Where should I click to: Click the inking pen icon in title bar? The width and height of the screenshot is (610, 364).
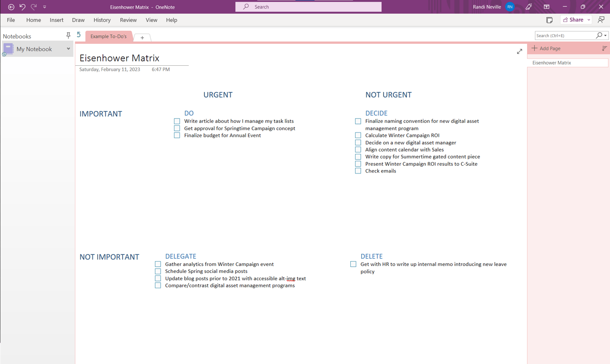point(528,7)
